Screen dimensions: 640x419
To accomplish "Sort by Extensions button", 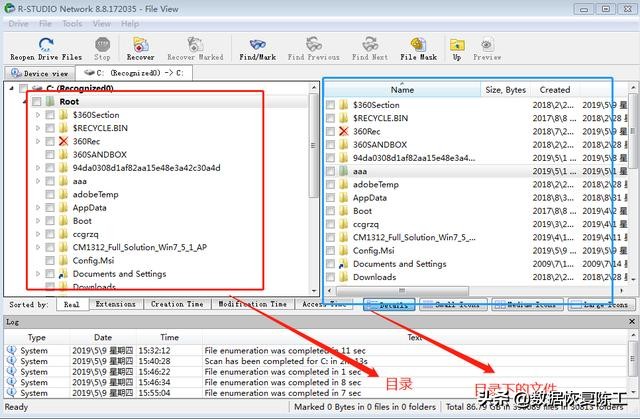I will click(115, 304).
